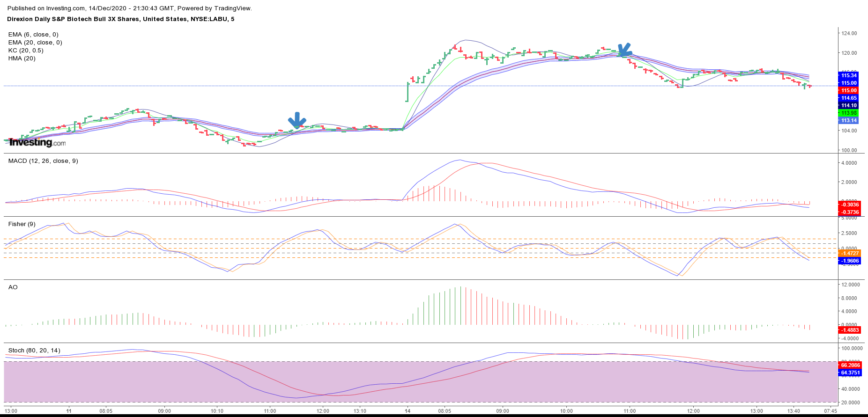The image size is (868, 417).
Task: Click the red AO value tag -1.4883
Action: point(850,330)
